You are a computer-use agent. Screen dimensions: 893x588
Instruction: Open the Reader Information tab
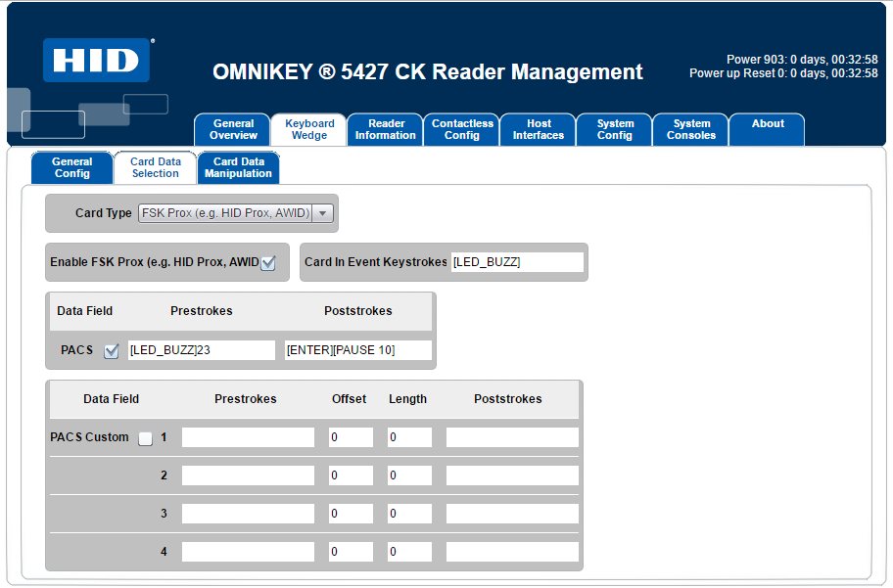pyautogui.click(x=386, y=130)
